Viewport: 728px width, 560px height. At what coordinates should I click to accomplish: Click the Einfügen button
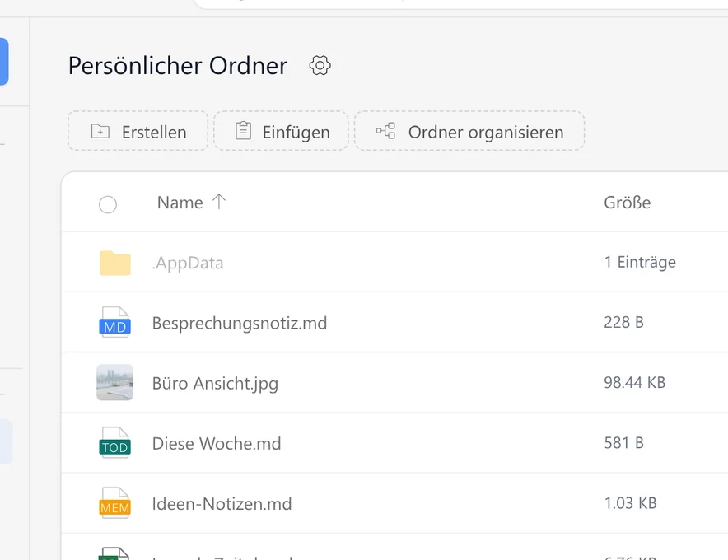click(x=281, y=131)
